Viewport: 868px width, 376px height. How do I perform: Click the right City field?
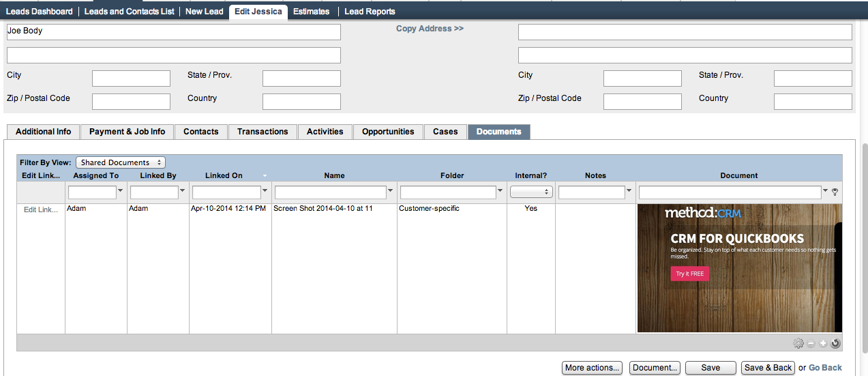pyautogui.click(x=642, y=78)
